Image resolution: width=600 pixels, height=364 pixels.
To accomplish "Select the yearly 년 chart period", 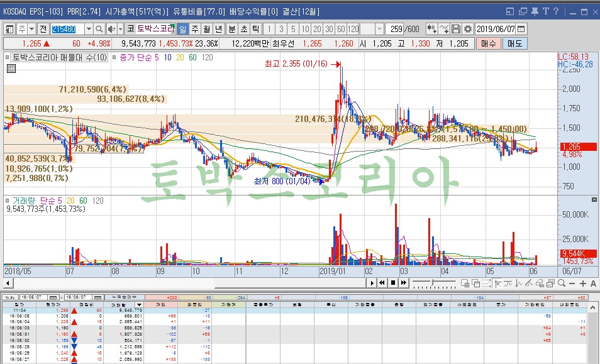I will 218,29.
